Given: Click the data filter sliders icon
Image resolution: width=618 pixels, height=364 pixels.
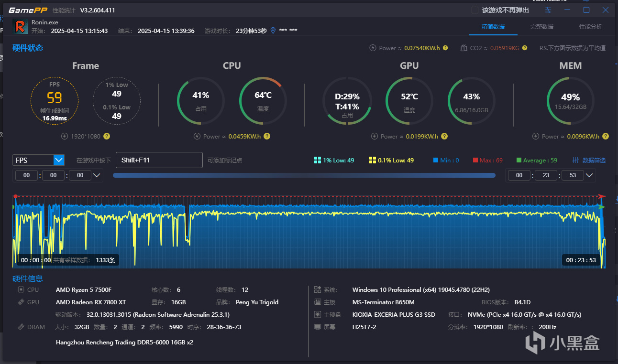Looking at the screenshot, I should pyautogui.click(x=576, y=160).
